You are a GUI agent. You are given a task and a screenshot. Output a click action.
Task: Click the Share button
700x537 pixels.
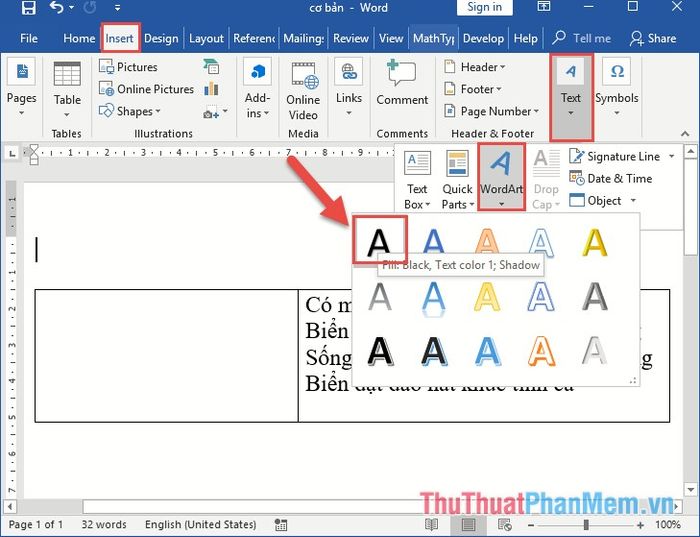(653, 38)
